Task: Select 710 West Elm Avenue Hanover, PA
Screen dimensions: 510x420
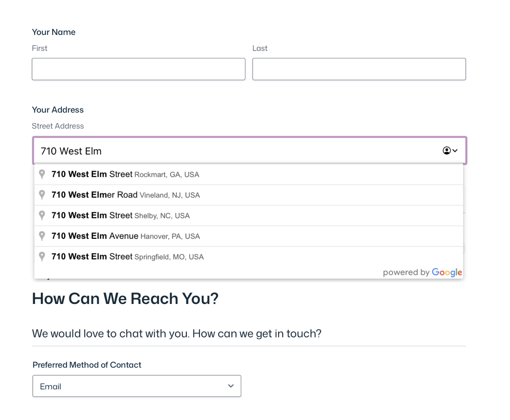Action: [x=126, y=236]
